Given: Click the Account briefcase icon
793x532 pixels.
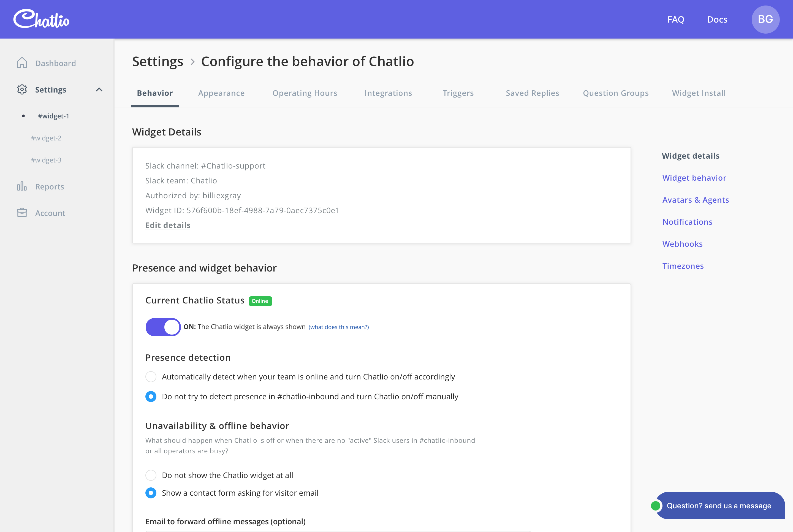Looking at the screenshot, I should pos(22,213).
